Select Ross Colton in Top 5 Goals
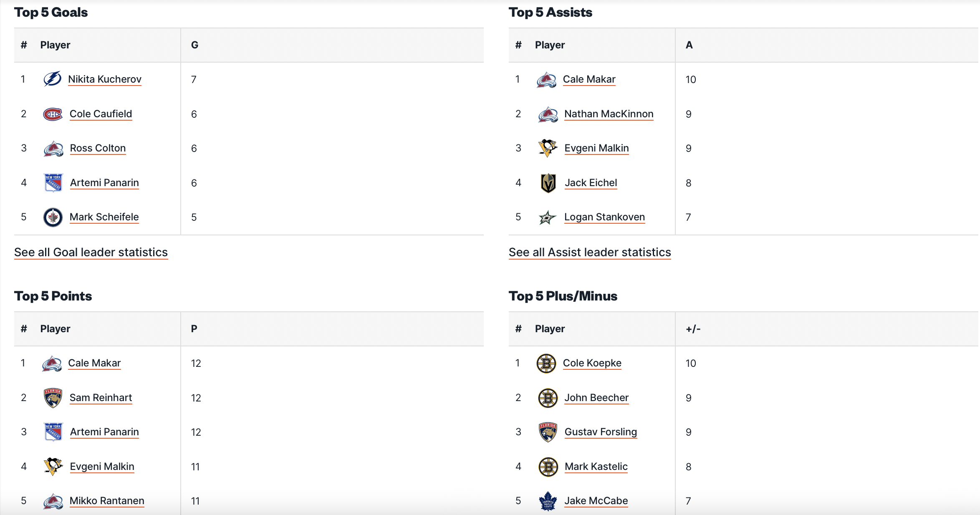 (x=98, y=148)
